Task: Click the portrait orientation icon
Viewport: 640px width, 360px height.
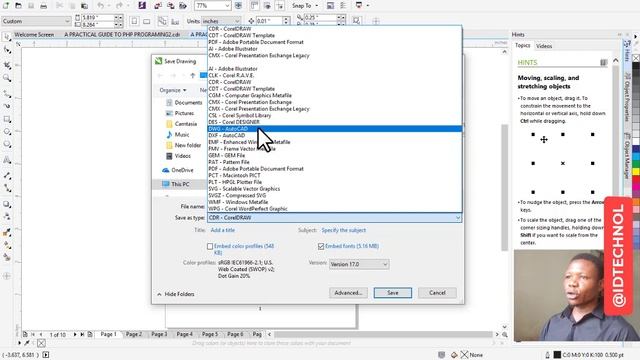Action: coord(134,21)
